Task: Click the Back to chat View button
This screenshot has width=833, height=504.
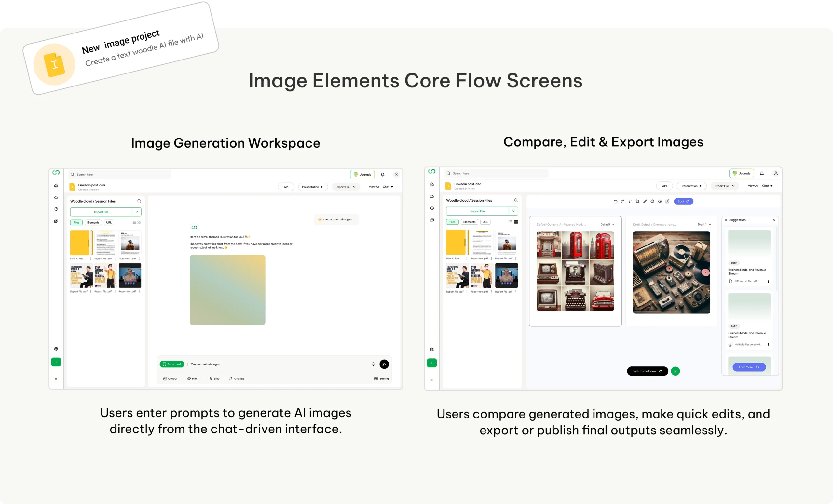Action: [647, 371]
